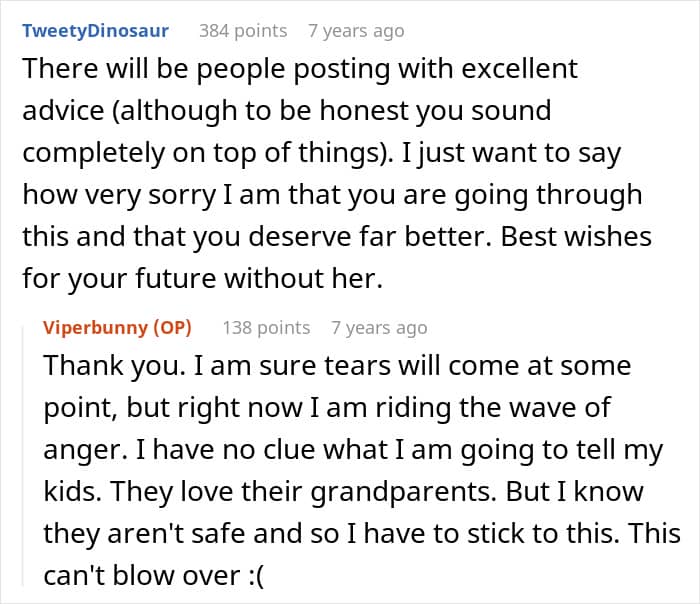The image size is (700, 604).
Task: Click the line starting 'anger. I have no clue'
Action: [x=353, y=450]
